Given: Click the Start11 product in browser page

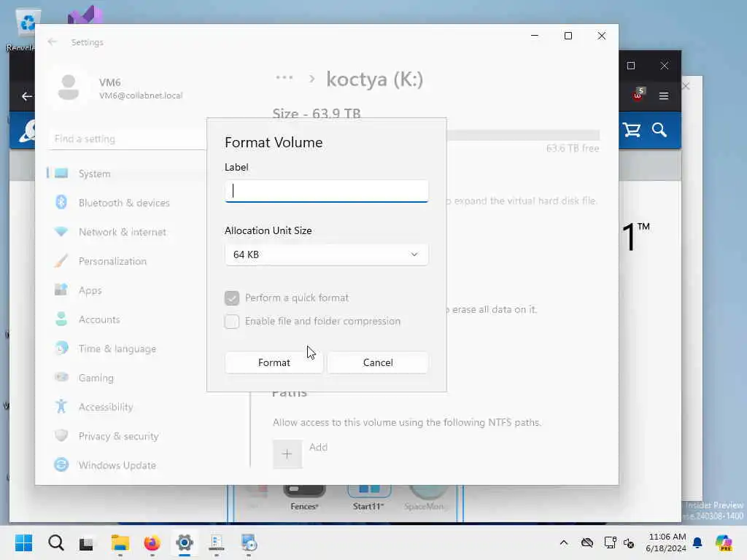Looking at the screenshot, I should tap(368, 498).
